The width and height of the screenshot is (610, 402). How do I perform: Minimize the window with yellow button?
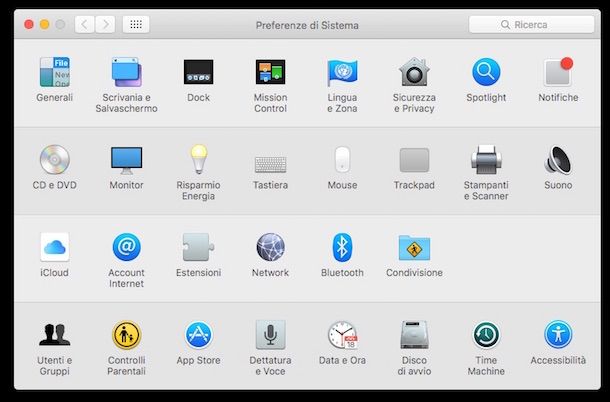tap(44, 25)
